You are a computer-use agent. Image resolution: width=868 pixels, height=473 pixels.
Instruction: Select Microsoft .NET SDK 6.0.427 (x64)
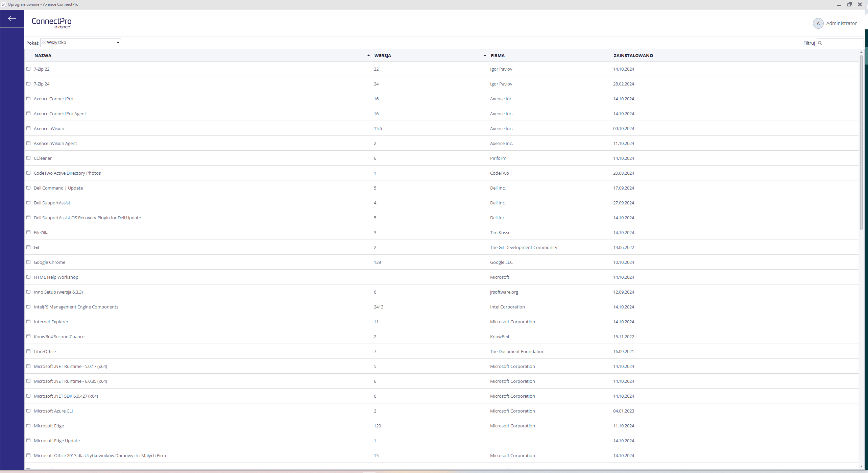(x=441, y=396)
